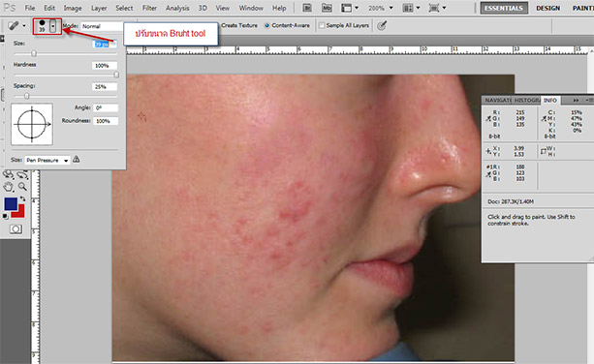Click the crosshair icon beside X Y coordinates
Viewport: 594px width, 364px height.
point(488,151)
